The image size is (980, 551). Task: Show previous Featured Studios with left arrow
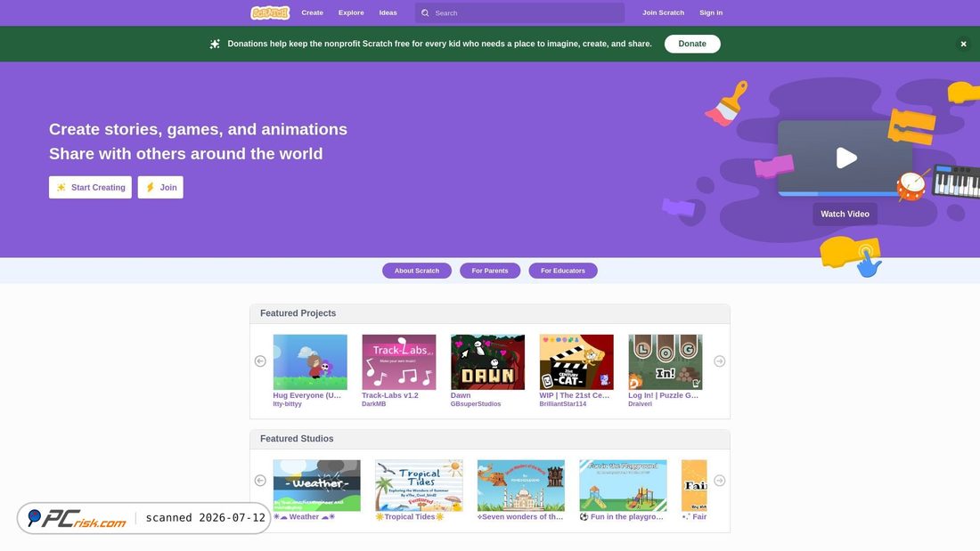pos(261,481)
